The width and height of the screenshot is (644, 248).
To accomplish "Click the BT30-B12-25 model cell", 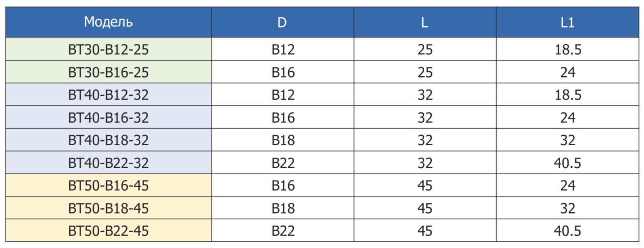I will click(x=108, y=50).
